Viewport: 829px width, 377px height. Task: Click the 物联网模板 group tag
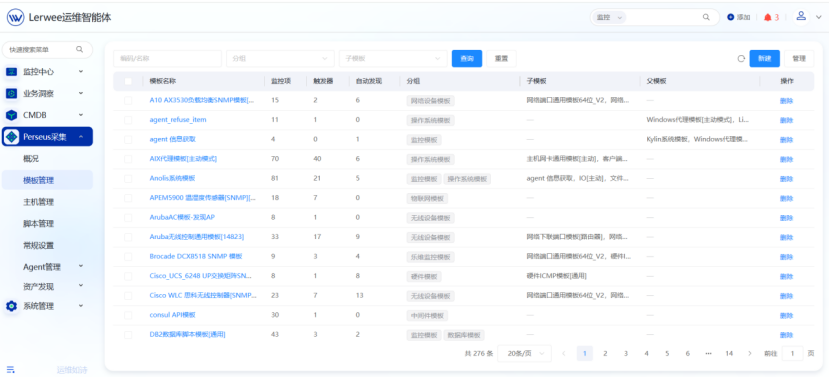427,198
